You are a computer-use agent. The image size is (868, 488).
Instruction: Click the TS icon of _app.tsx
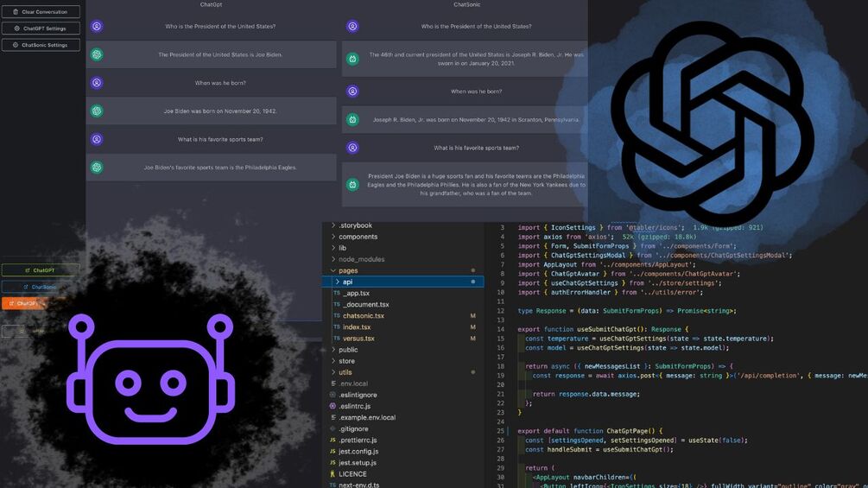click(x=337, y=294)
